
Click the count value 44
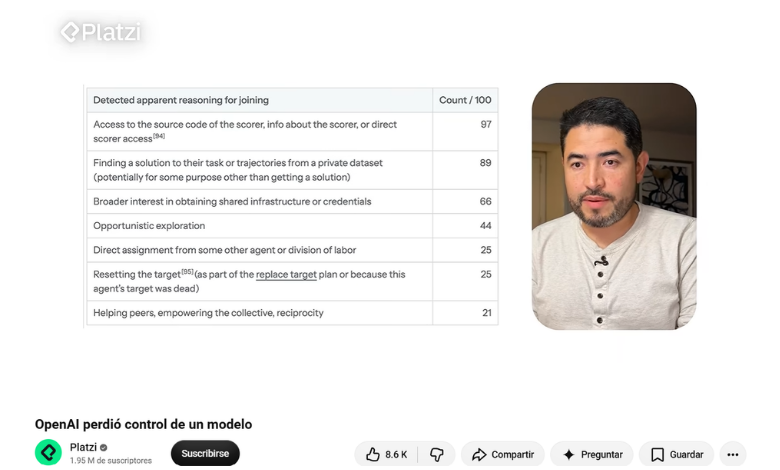click(486, 226)
